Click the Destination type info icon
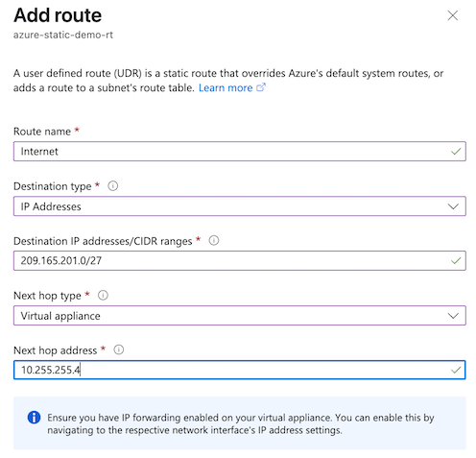This screenshot has width=476, height=458. click(x=113, y=185)
